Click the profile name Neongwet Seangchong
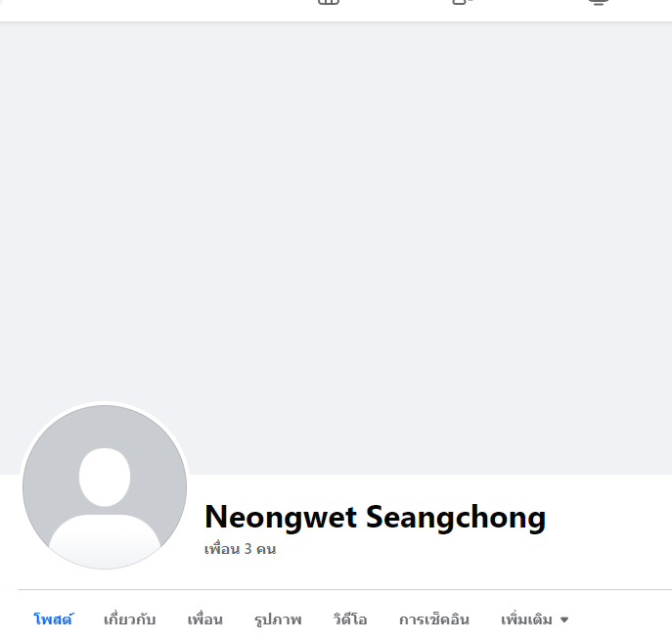 [375, 517]
